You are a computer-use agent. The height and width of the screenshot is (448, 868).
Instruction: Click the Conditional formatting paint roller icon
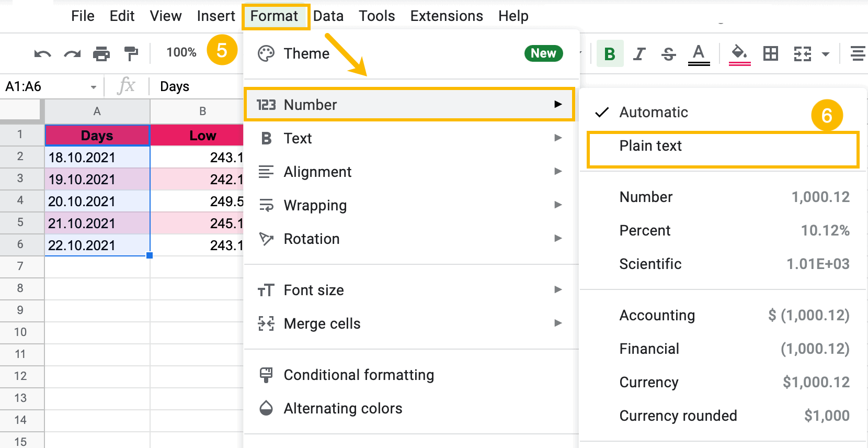[x=266, y=375]
